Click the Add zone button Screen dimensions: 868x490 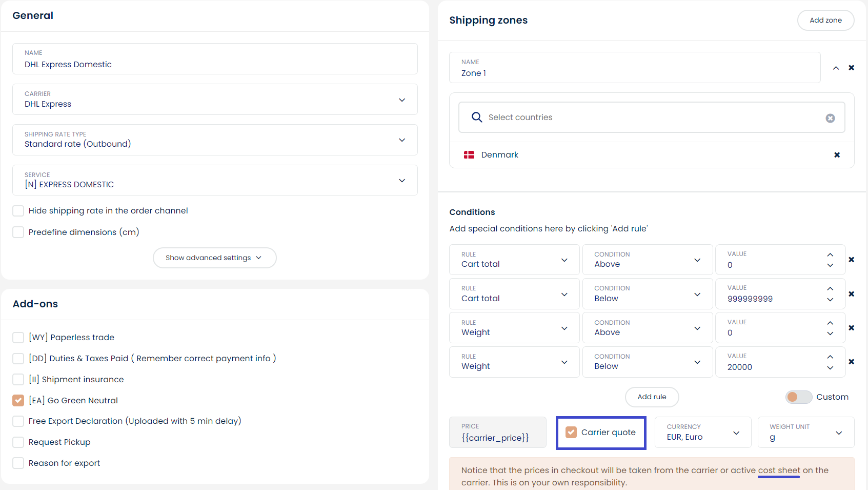[825, 21]
